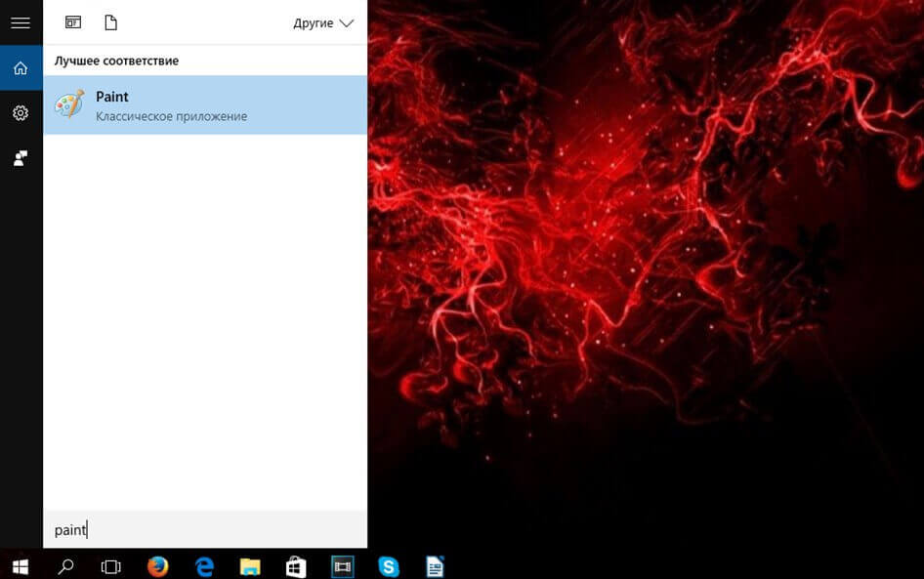Image resolution: width=924 pixels, height=579 pixels.
Task: Open Skype from the taskbar
Action: tap(389, 565)
